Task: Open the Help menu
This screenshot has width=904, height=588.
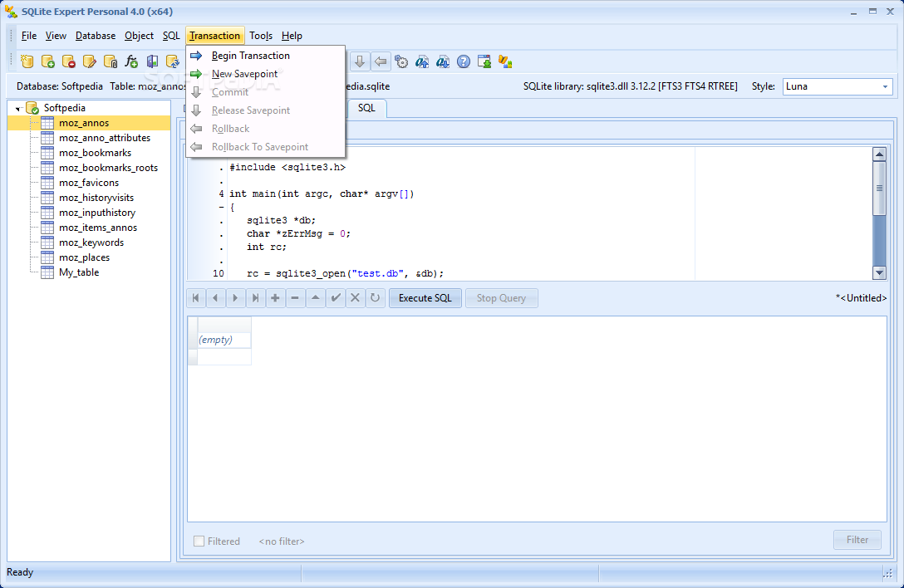Action: coord(292,36)
